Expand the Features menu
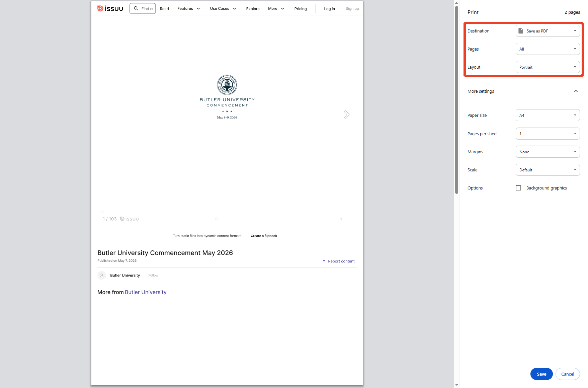Viewport: 588px width, 388px height. (188, 9)
